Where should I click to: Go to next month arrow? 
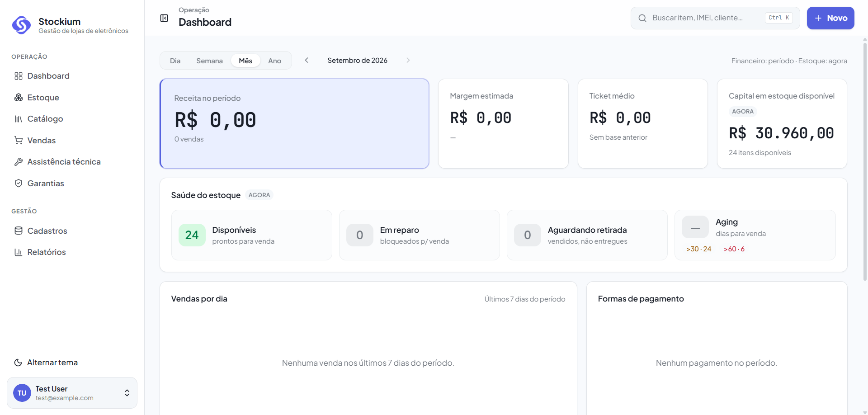click(408, 60)
